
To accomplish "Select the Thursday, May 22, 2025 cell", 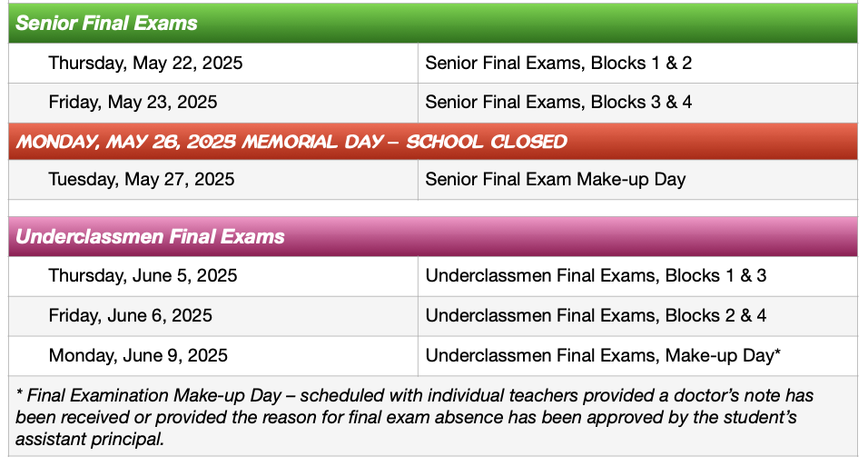I will (x=213, y=64).
